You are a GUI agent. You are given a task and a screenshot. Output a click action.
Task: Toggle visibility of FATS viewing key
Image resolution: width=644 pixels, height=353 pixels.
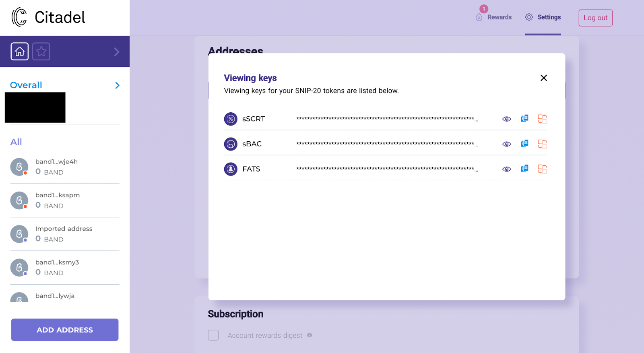[x=507, y=169]
